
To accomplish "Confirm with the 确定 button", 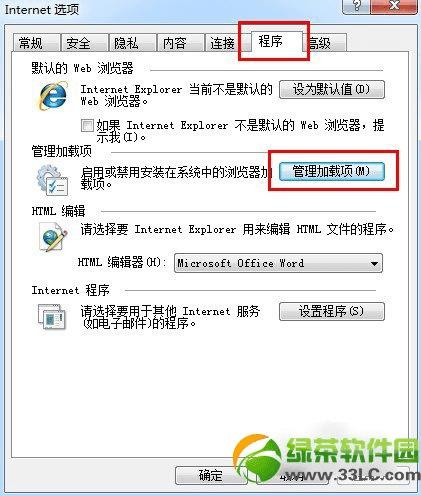I will pyautogui.click(x=211, y=475).
